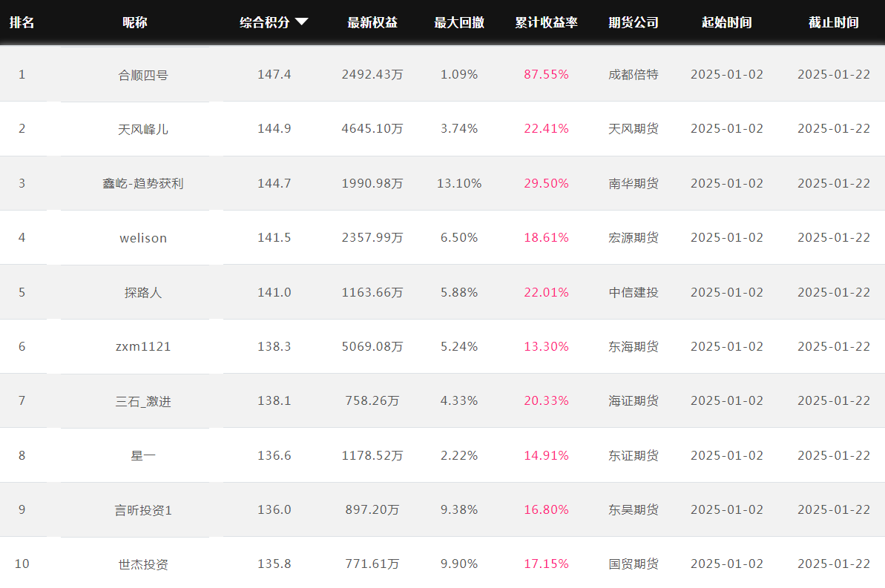This screenshot has width=885, height=588.
Task: Open trader nickname welison
Action: click(x=143, y=238)
